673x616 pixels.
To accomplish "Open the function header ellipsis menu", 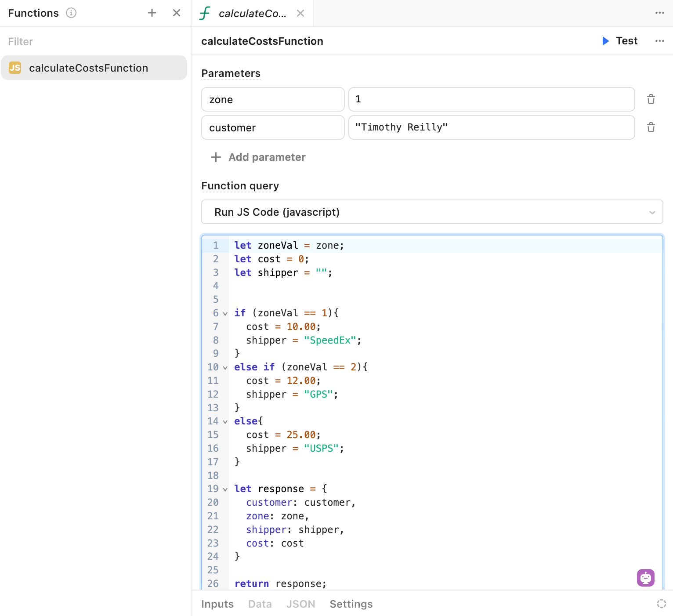I will click(660, 41).
